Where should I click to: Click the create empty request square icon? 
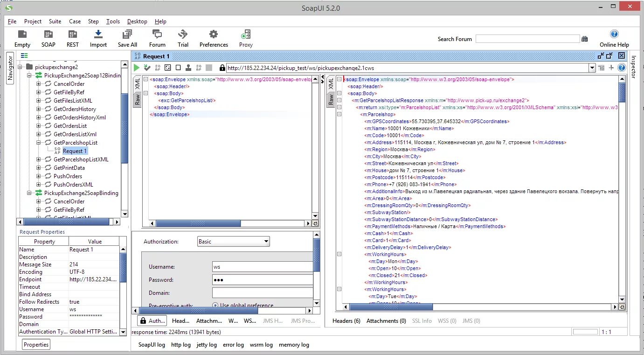[178, 68]
